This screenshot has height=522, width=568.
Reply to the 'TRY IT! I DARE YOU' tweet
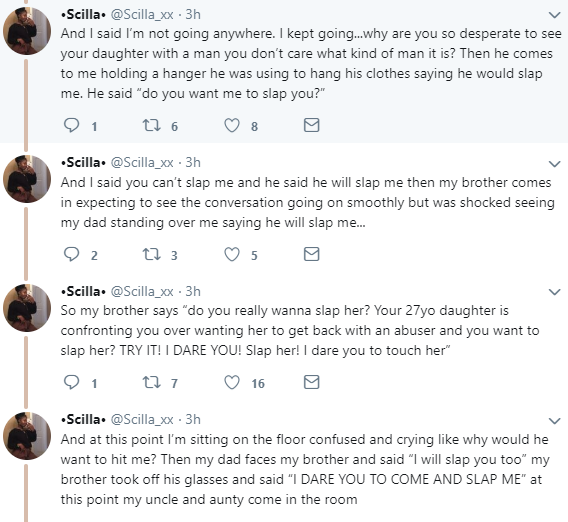[x=71, y=382]
